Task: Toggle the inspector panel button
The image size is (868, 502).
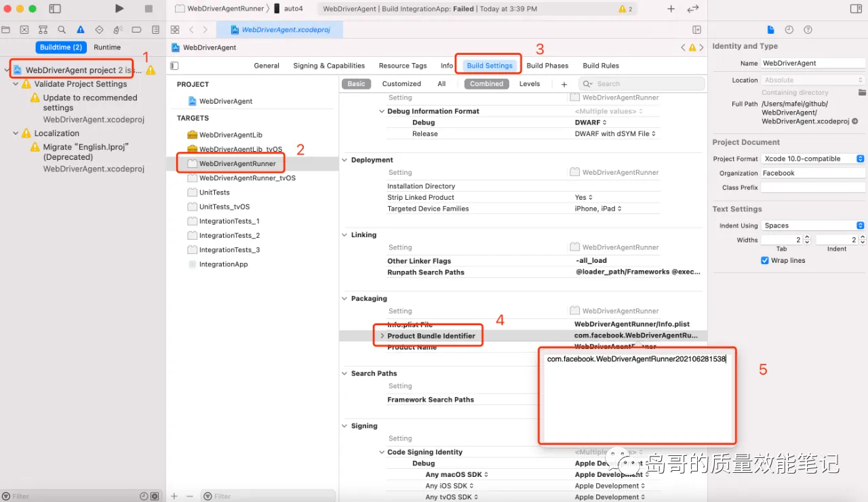Action: (856, 9)
